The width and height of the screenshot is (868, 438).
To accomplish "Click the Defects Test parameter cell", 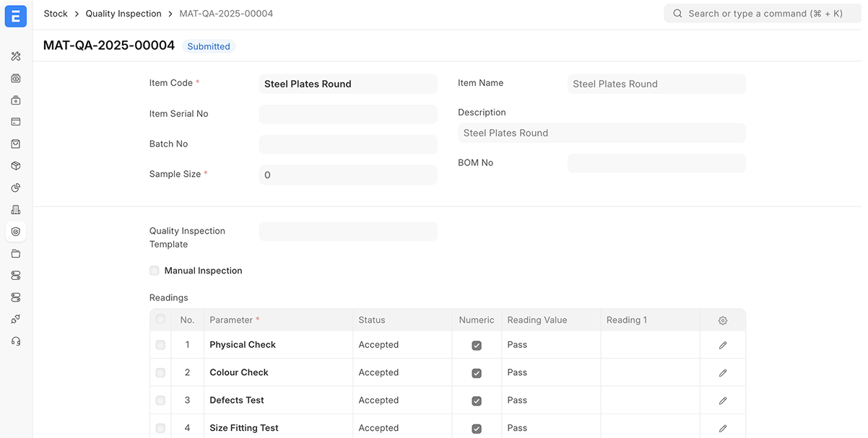I will tap(278, 400).
